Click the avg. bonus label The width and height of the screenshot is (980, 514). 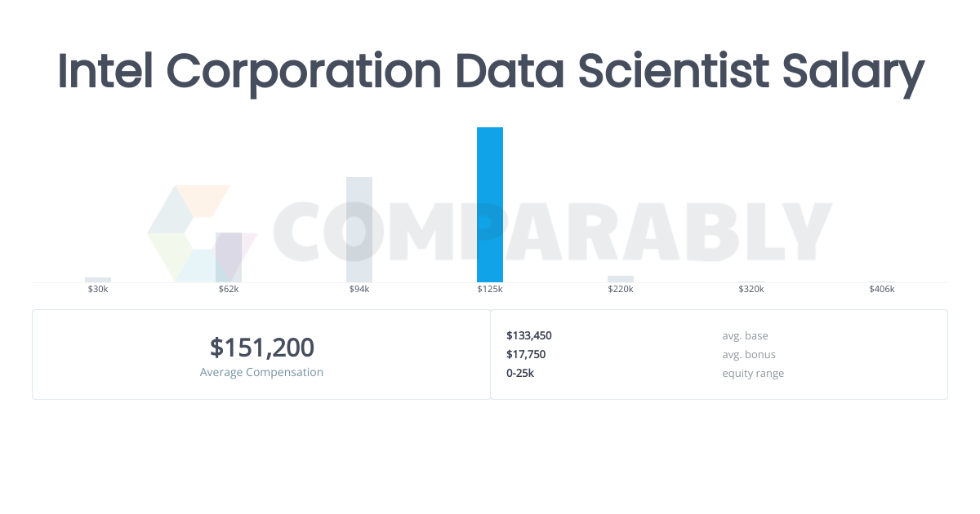coord(749,354)
